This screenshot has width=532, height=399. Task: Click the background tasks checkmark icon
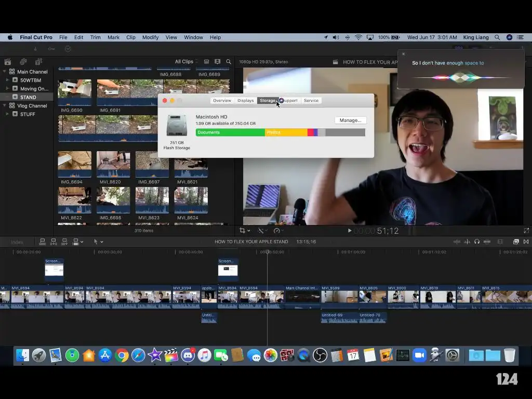(x=68, y=49)
